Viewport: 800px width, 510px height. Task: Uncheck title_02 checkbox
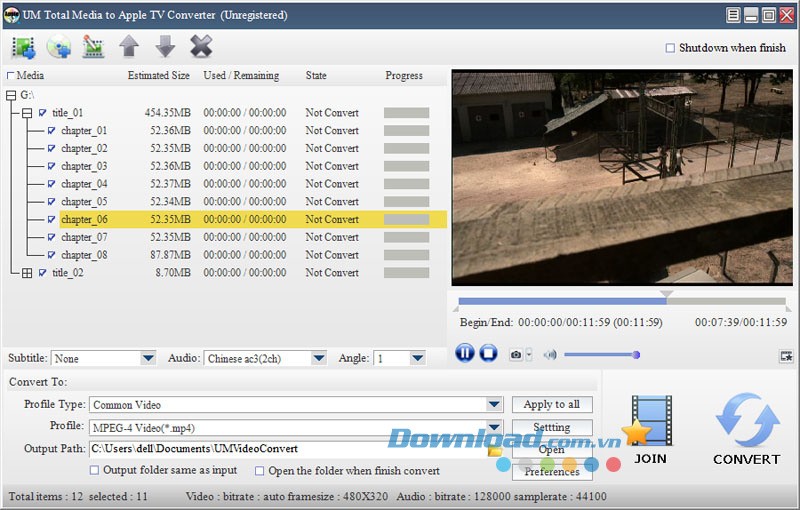[x=43, y=273]
